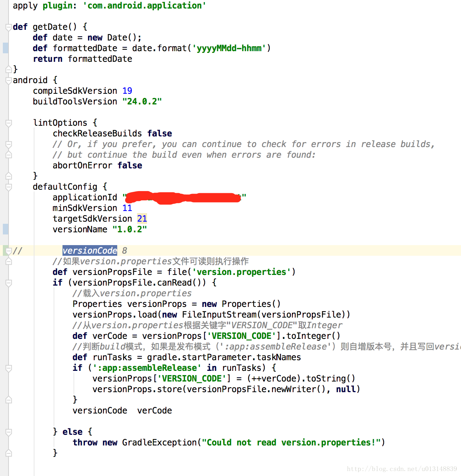
Task: Fold the if ':app:assembleRelease' block
Action: point(9,368)
